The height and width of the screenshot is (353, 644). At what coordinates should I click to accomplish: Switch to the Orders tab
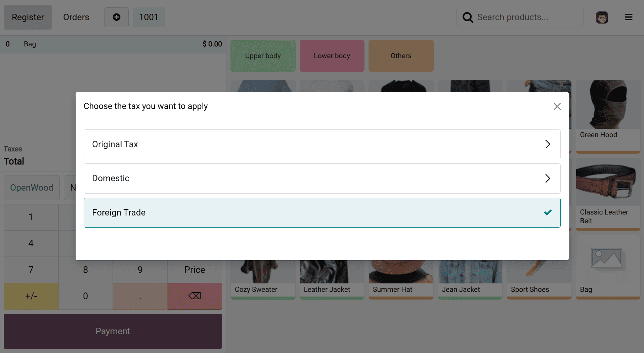point(76,17)
